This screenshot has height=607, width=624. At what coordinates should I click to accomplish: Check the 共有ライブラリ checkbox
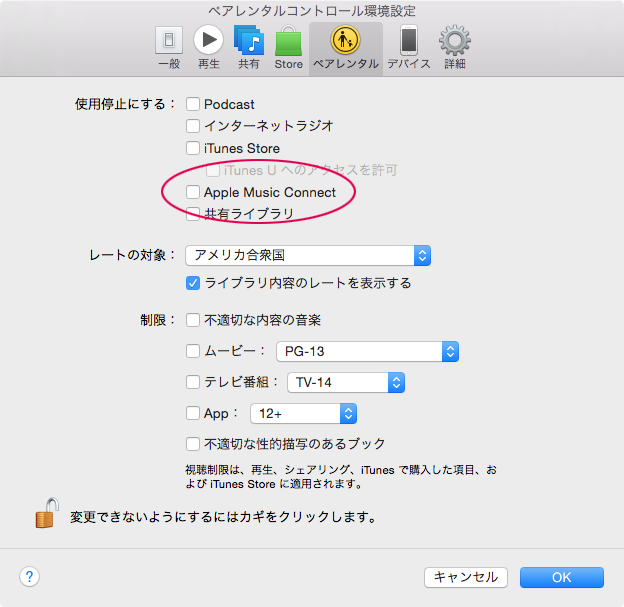tap(193, 214)
